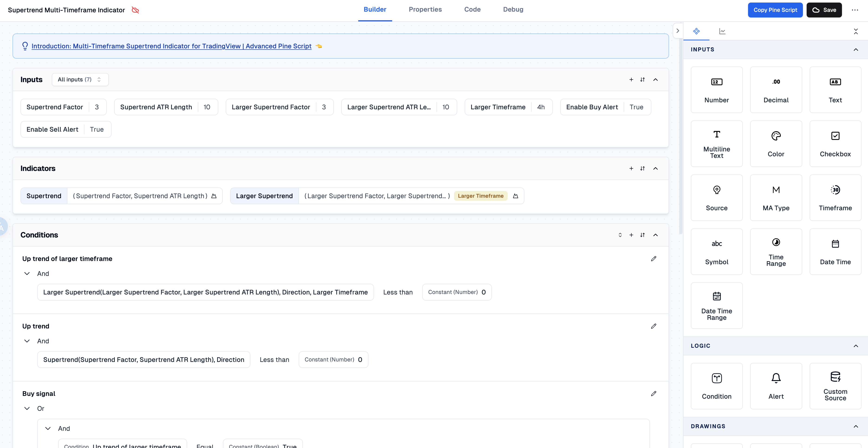Add a Custom Source logic block
This screenshot has height=448, width=868.
835,386
